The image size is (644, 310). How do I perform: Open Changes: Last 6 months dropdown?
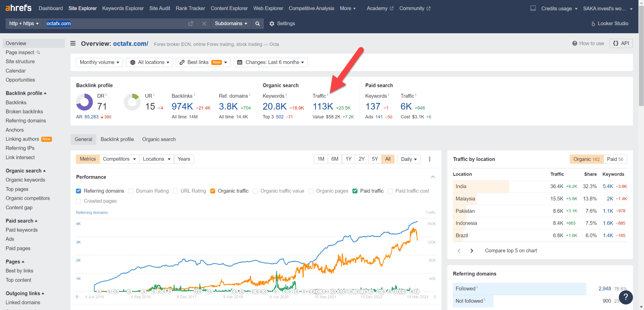271,62
